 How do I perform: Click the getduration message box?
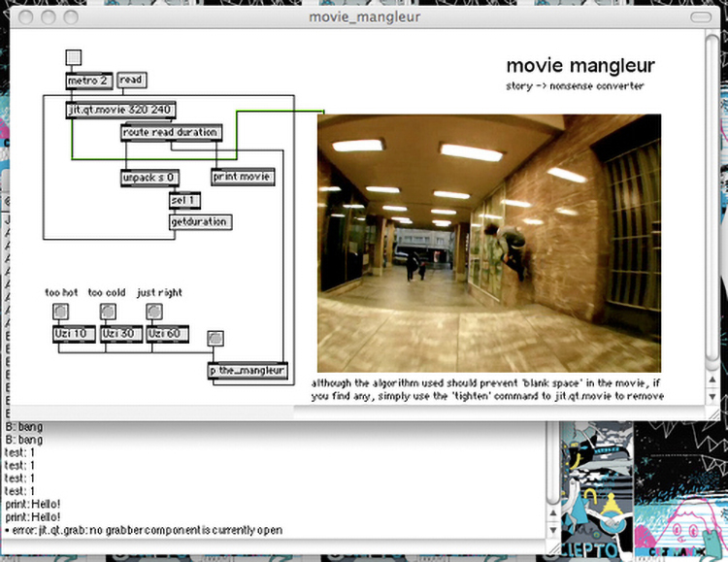coord(200,222)
